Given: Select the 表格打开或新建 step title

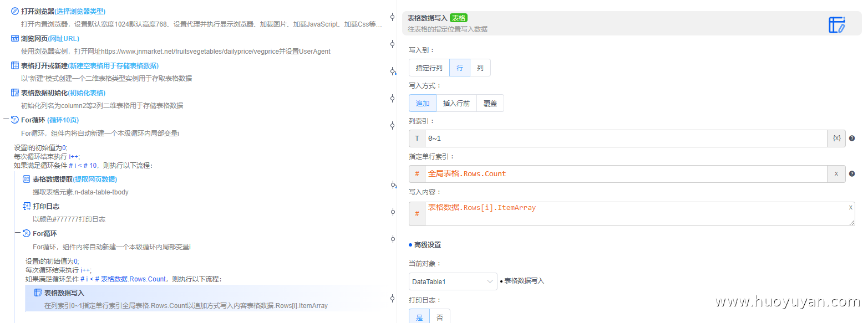Looking at the screenshot, I should [x=44, y=65].
